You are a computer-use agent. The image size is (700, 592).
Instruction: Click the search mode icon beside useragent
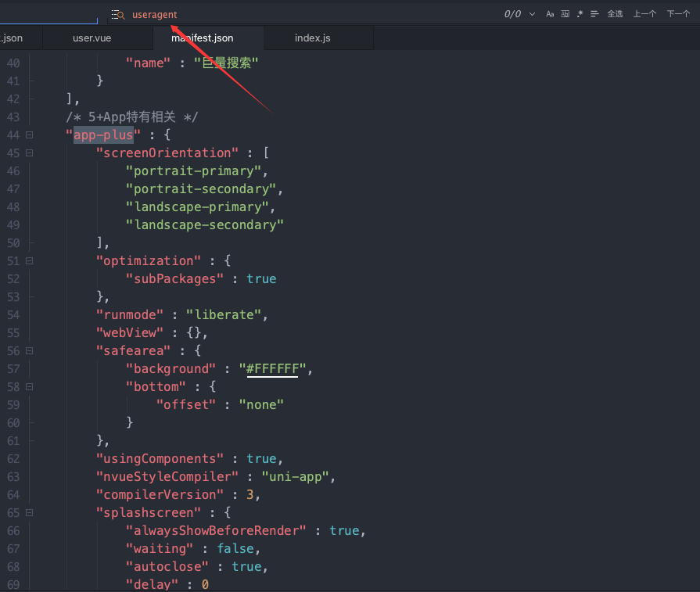click(x=118, y=15)
